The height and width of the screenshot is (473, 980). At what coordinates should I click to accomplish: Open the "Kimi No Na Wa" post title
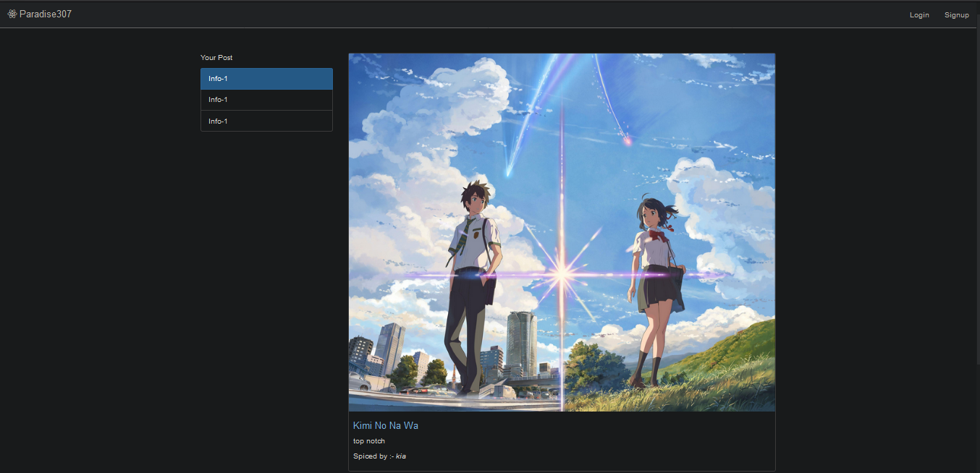pos(385,425)
